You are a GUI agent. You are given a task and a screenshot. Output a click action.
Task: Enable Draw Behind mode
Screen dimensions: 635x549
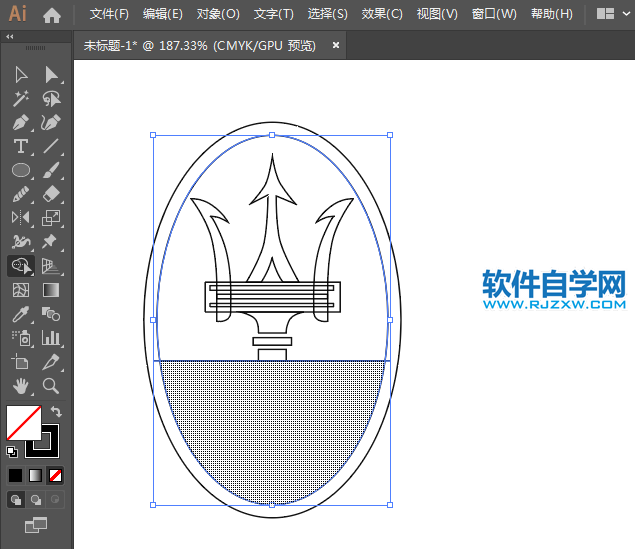click(x=36, y=500)
